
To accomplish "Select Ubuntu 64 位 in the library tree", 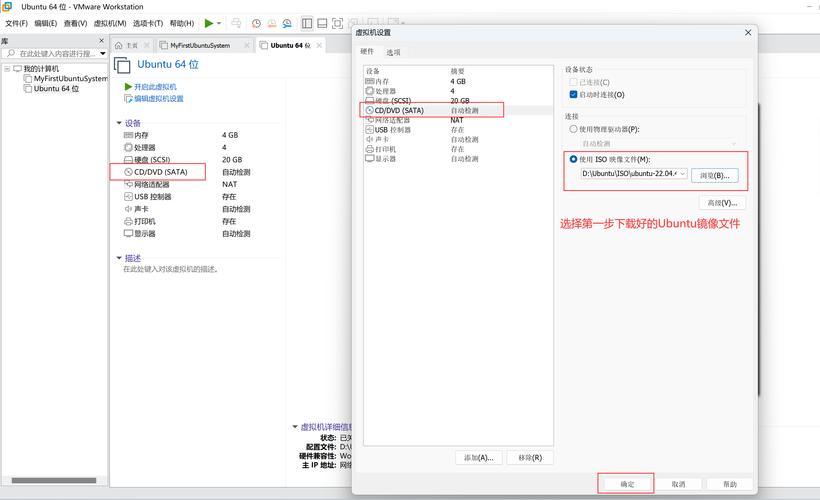I will [x=56, y=88].
